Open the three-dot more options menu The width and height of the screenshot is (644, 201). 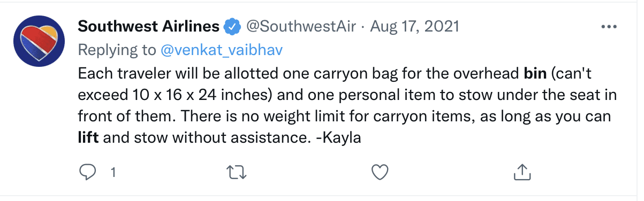click(610, 26)
